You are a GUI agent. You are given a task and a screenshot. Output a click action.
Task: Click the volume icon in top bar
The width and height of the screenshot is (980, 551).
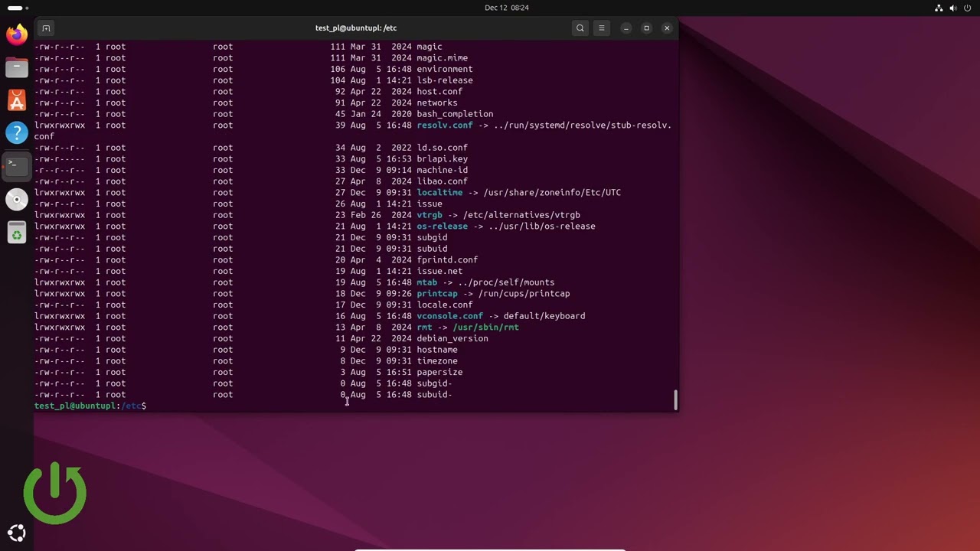click(x=953, y=8)
